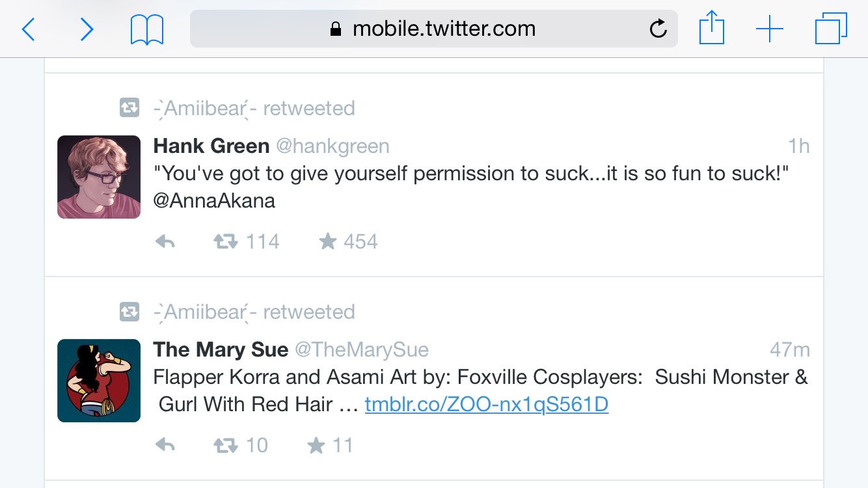This screenshot has height=488, width=868.
Task: Open the tmblr.co/ZOO-nx1qS561D link
Action: pyautogui.click(x=487, y=405)
